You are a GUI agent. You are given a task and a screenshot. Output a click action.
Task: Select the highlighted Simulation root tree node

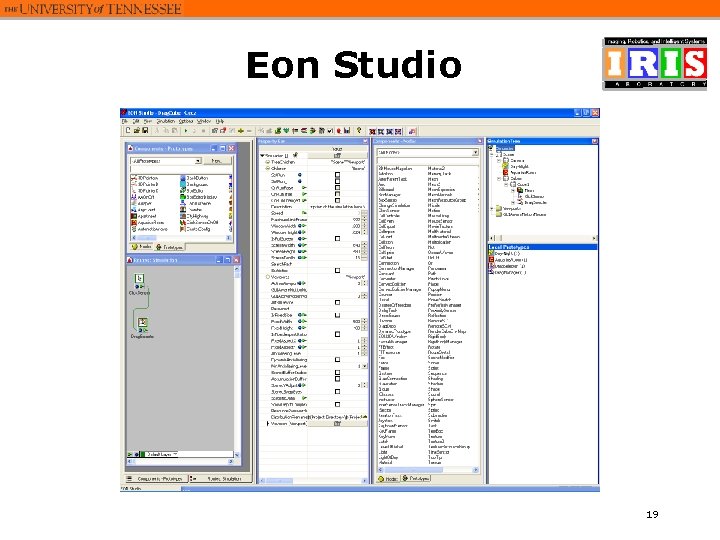point(505,148)
